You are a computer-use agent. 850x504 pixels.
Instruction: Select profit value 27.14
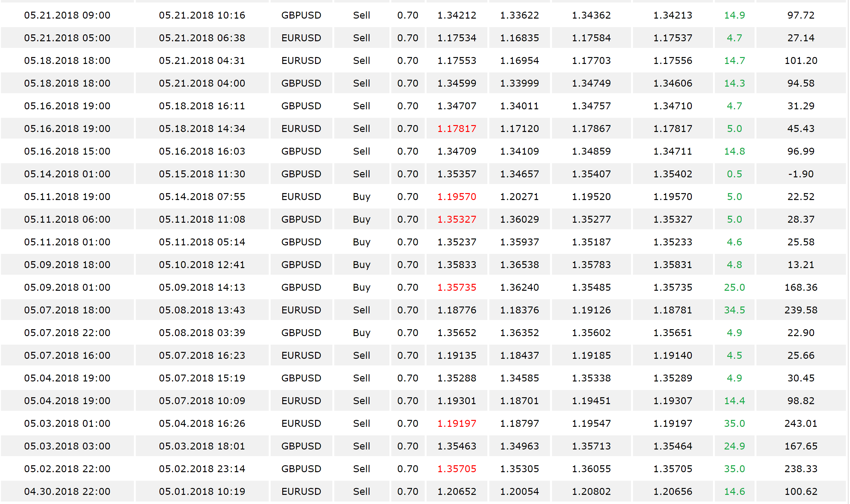pyautogui.click(x=801, y=38)
